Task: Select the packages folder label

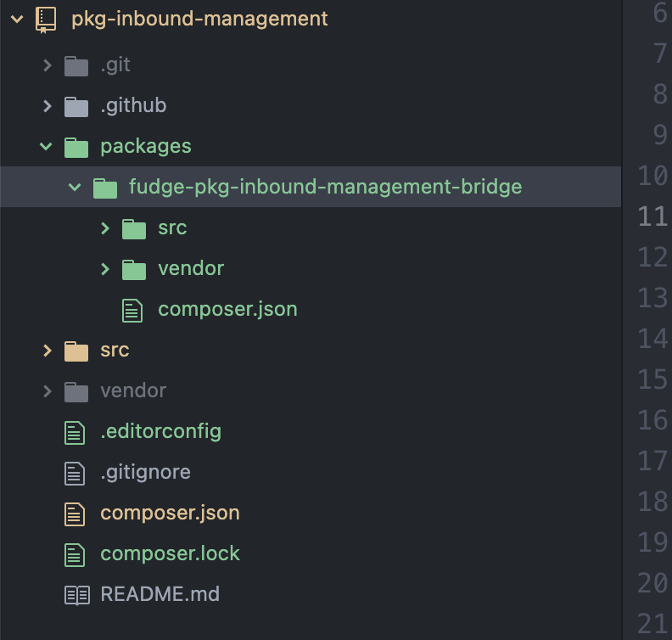Action: tap(146, 147)
